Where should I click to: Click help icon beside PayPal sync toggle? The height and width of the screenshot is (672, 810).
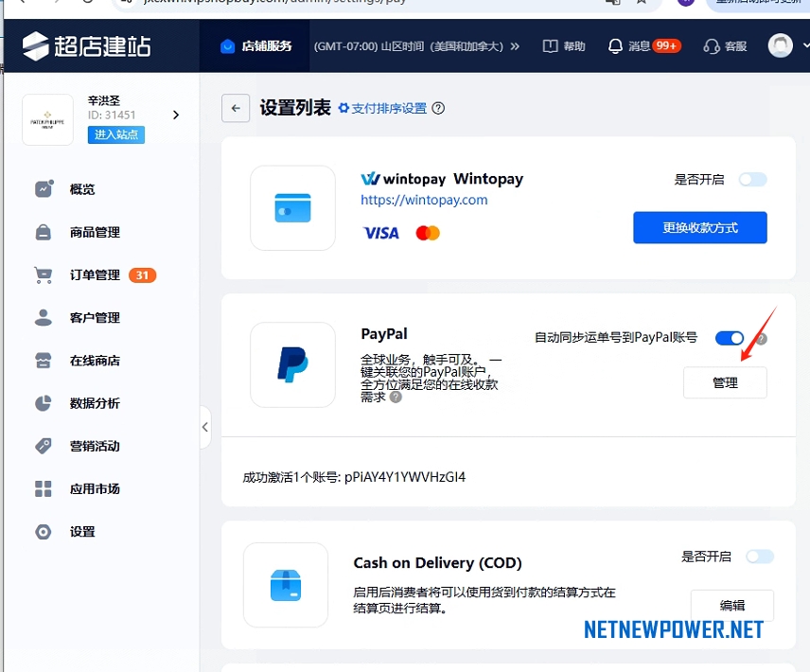coord(761,339)
